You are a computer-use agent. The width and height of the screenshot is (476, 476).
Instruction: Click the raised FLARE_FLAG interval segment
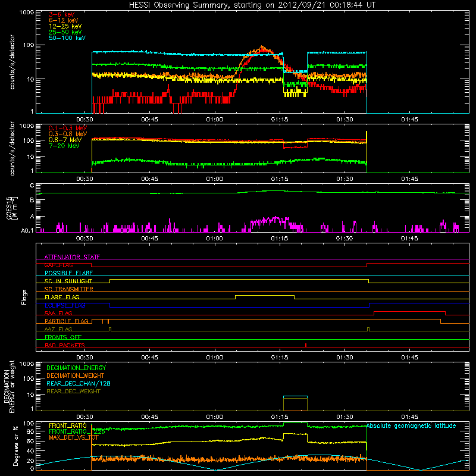[265, 296]
